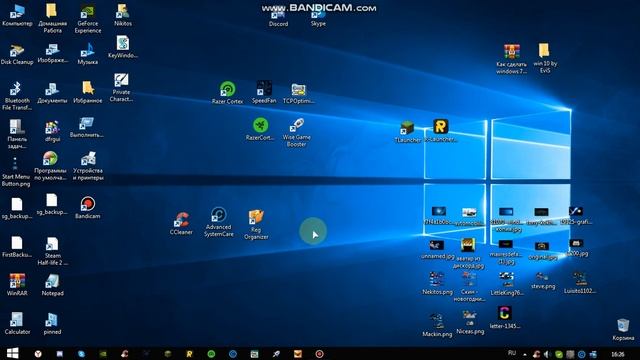Open the KeyWindo... desktop file
Image resolution: width=640 pixels, height=360 pixels.
coord(122,47)
